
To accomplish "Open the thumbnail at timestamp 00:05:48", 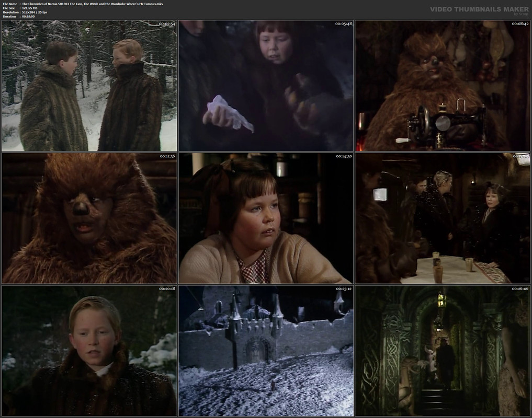I will pyautogui.click(x=266, y=86).
